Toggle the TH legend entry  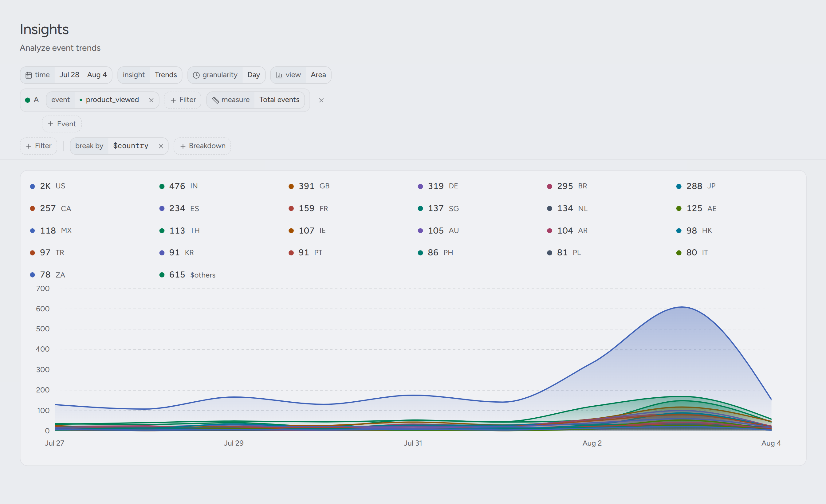coord(180,231)
